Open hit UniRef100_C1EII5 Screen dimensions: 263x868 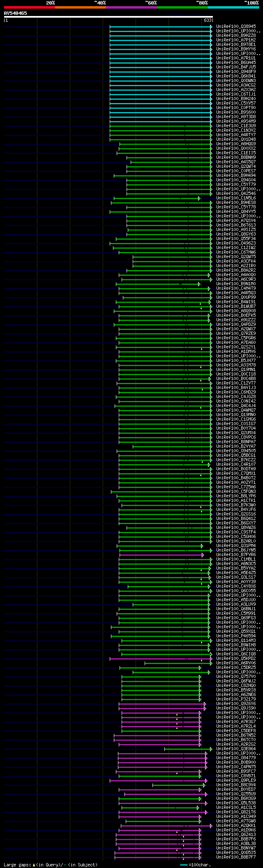(236, 153)
